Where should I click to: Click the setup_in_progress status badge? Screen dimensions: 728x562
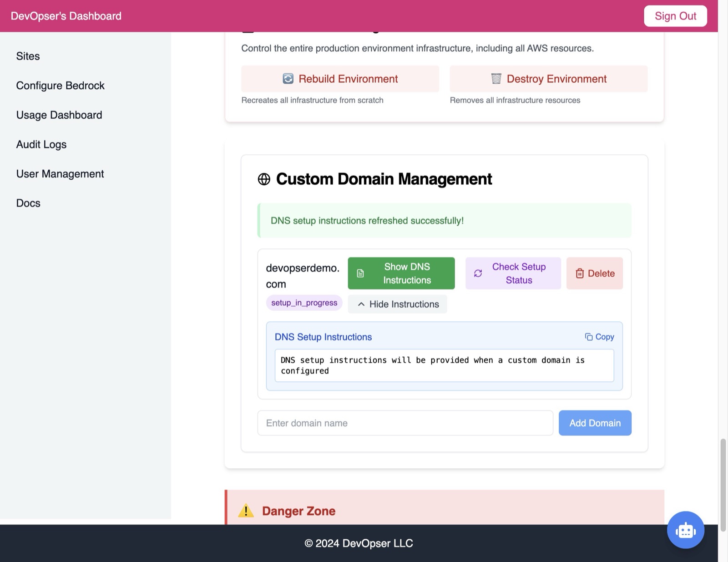click(x=304, y=303)
